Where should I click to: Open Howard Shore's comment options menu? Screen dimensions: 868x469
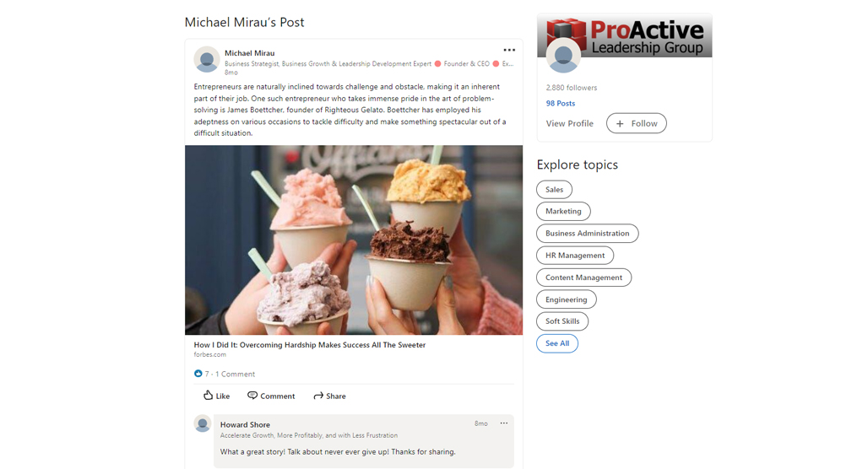504,423
